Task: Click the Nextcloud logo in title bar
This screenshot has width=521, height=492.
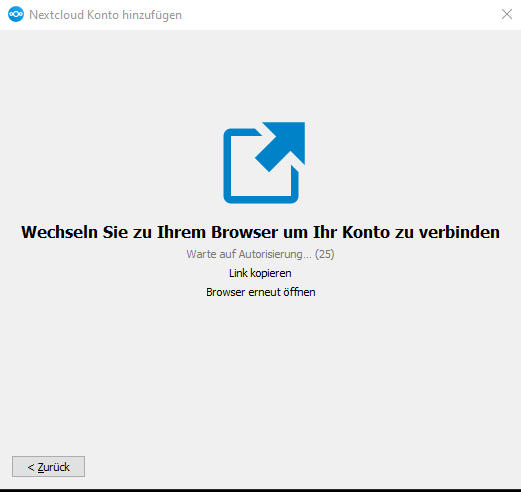Action: point(16,14)
